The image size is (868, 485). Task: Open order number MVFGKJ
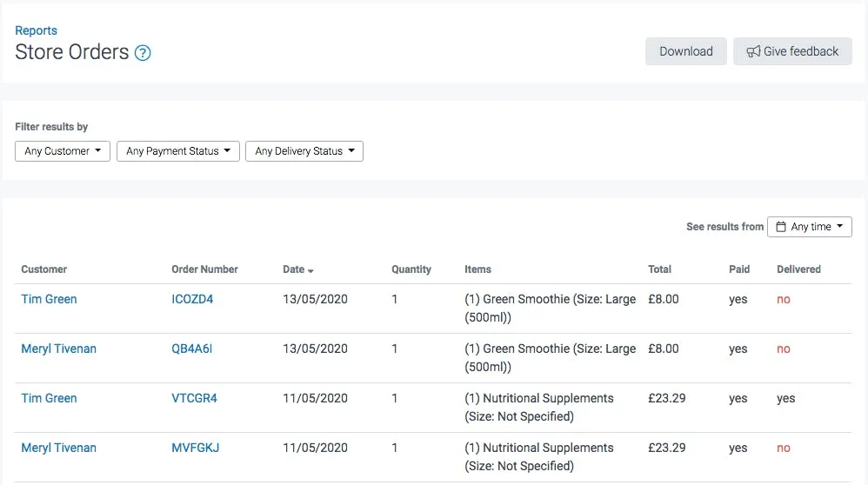[196, 448]
